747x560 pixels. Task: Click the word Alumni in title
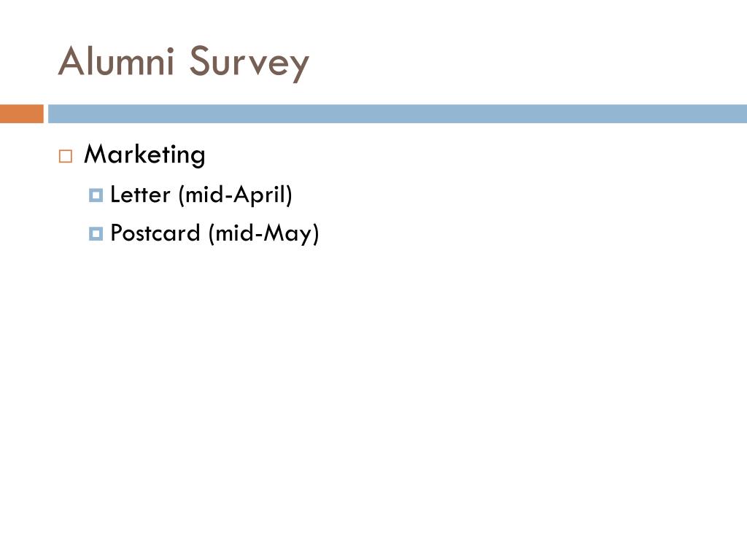pyautogui.click(x=116, y=61)
